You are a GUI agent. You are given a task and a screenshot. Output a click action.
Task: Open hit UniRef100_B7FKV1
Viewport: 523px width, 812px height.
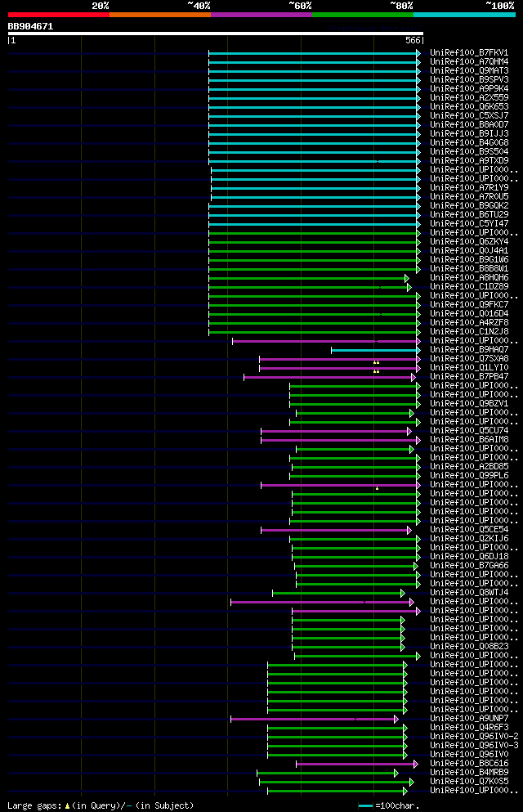click(469, 53)
